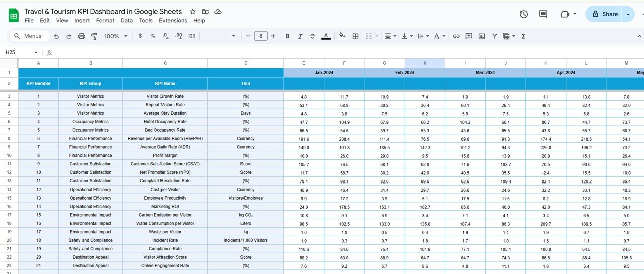644x274 pixels.
Task: Click the font size field showing 8
Action: coord(261,36)
